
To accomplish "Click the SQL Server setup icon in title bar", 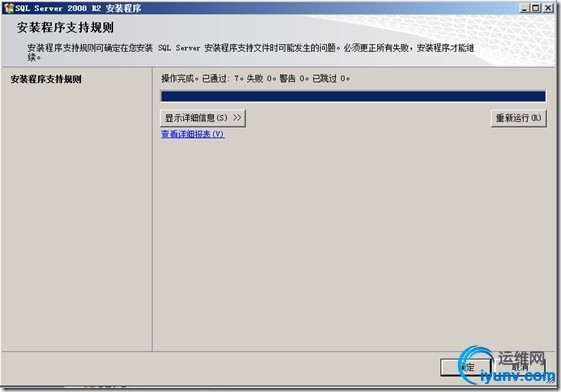I will [9, 8].
